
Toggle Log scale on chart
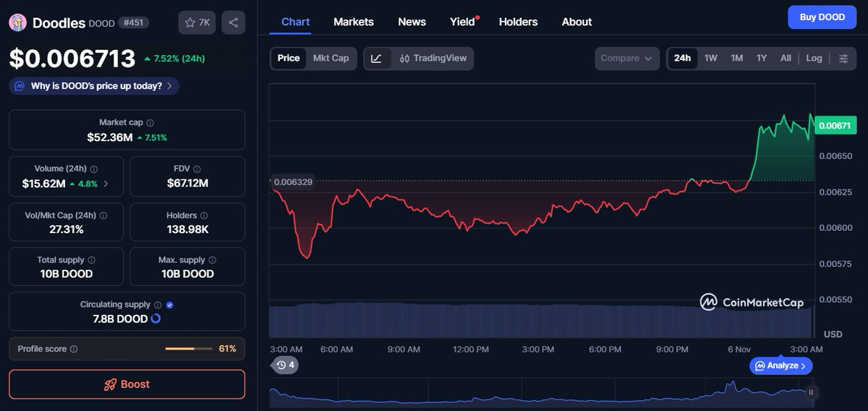pos(814,59)
